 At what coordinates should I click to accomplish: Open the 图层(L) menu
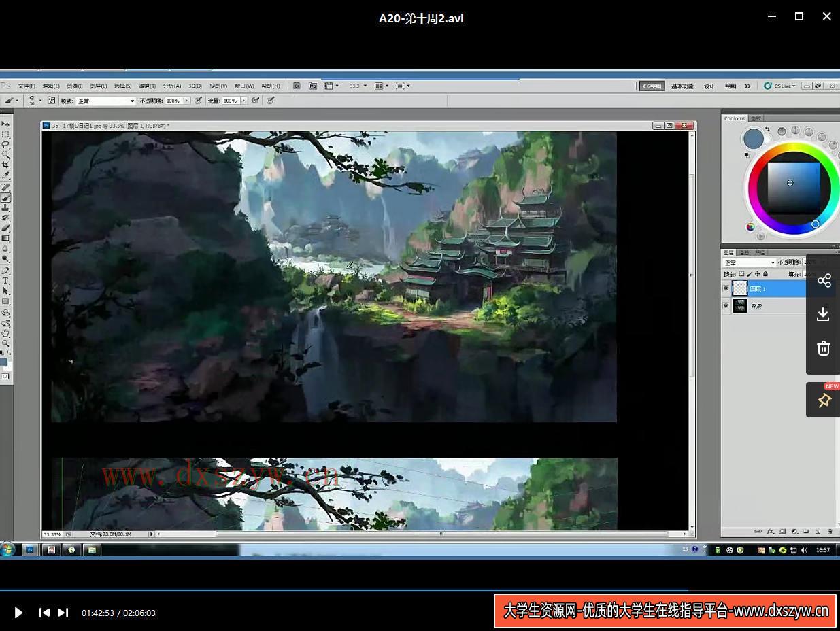pyautogui.click(x=99, y=86)
